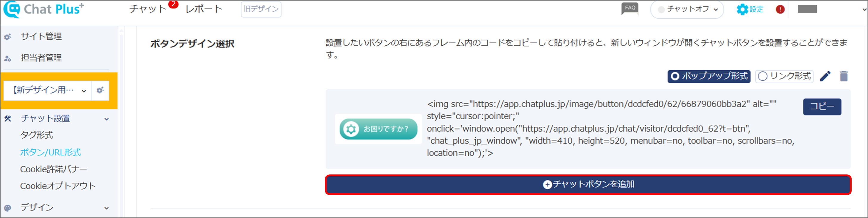Open the account menu arrow at top right
Screen dimensions: 868x218
tap(864, 10)
